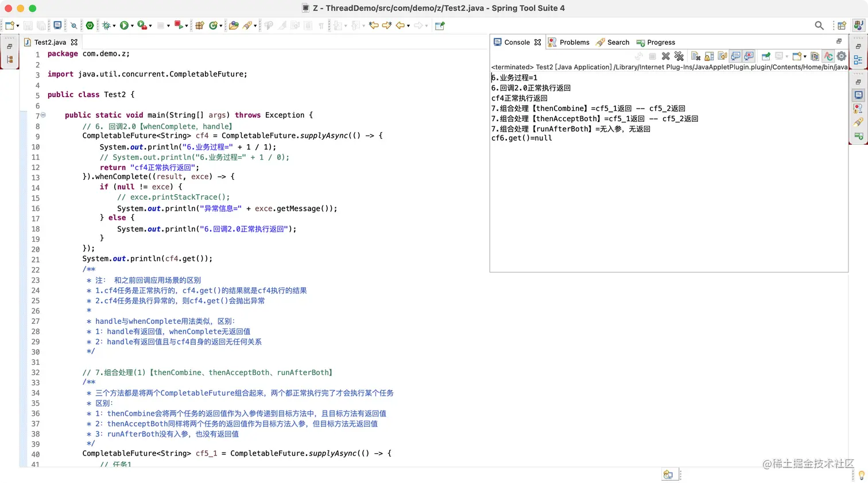Collapse the main method fold marker
868x483 pixels.
(x=43, y=115)
